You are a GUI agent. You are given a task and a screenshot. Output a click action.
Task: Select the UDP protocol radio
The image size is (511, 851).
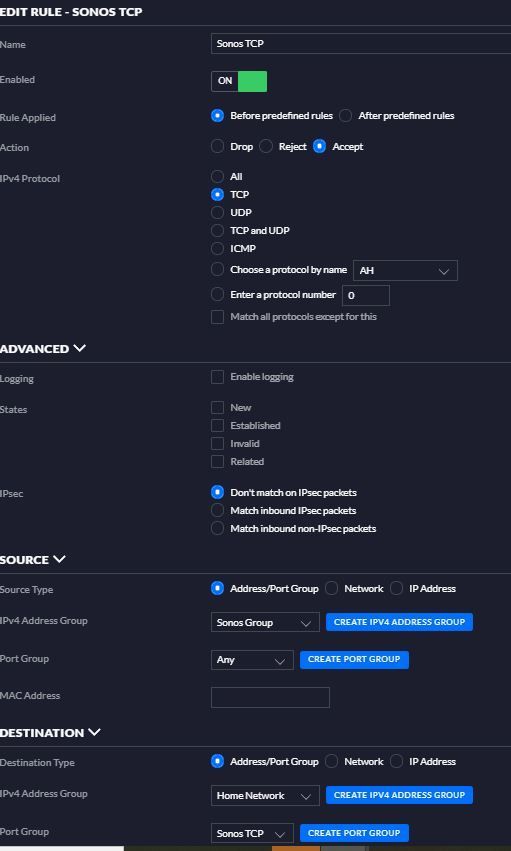point(217,212)
